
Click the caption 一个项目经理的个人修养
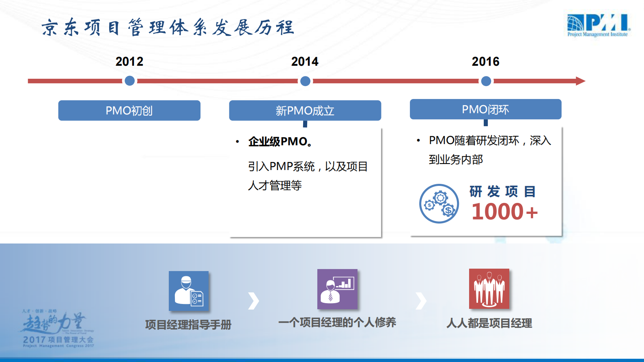(337, 323)
